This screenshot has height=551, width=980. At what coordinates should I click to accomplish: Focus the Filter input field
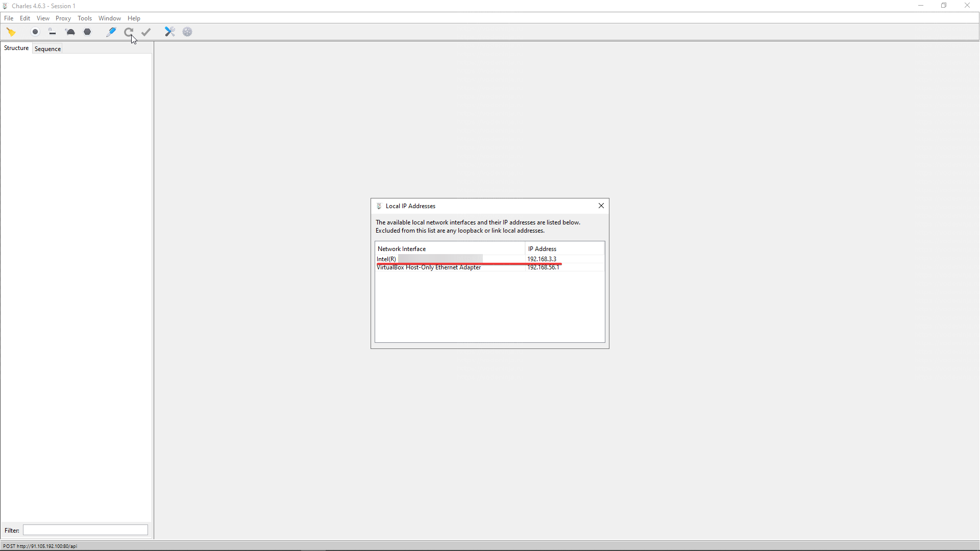[85, 530]
